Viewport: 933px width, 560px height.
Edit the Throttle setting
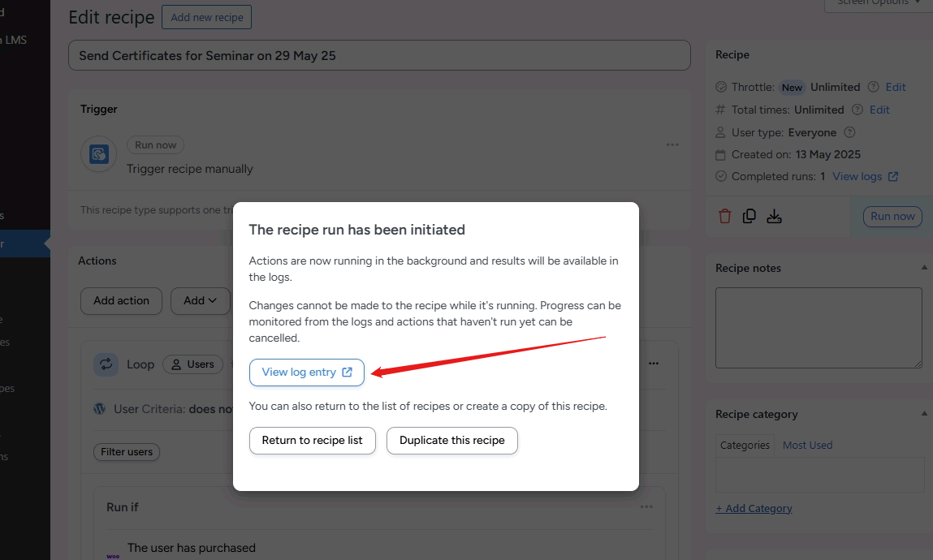coord(896,87)
